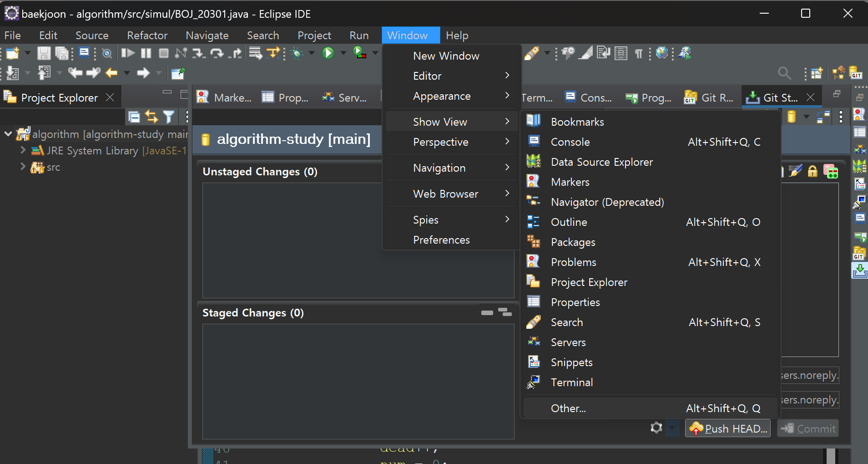Screen dimensions: 868x464
Task: Expand the src folder in Project Explorer
Action: point(22,167)
